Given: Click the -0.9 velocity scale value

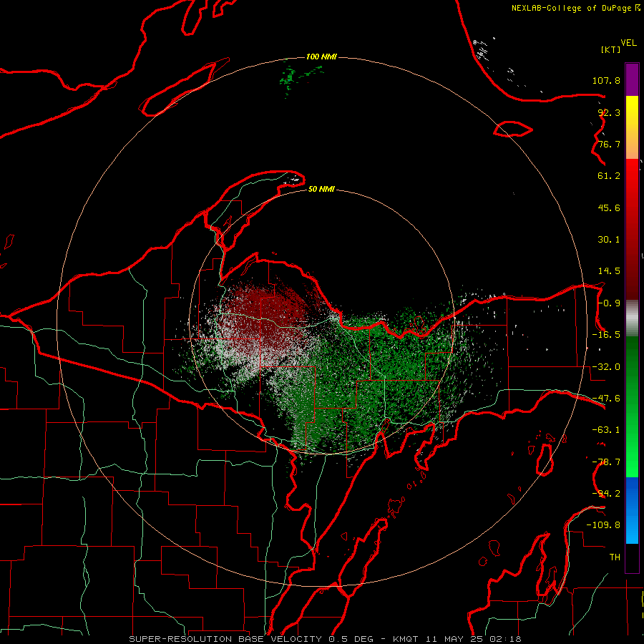Looking at the screenshot, I should 609,303.
